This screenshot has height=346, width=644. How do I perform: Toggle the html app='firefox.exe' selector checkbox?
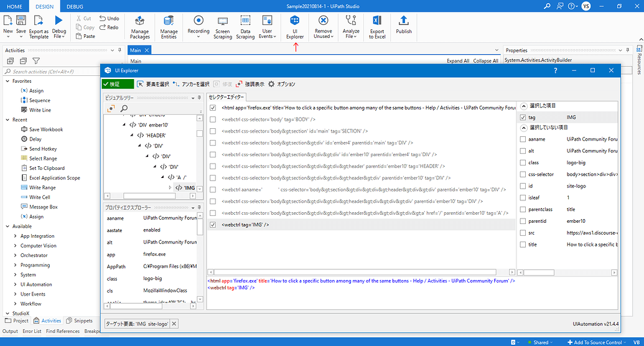coord(213,108)
